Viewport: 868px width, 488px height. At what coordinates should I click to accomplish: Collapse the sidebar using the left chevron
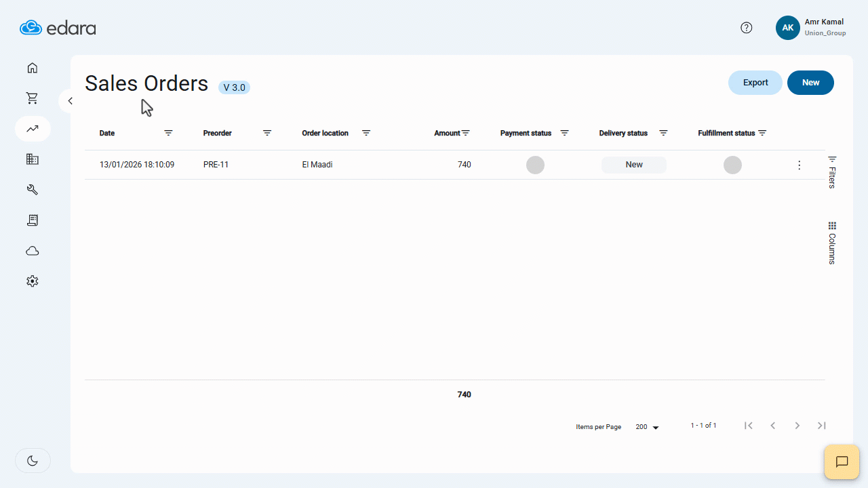(70, 100)
